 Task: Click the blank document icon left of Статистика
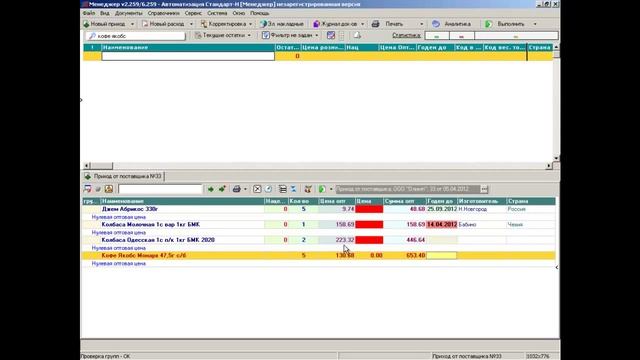[357, 36]
